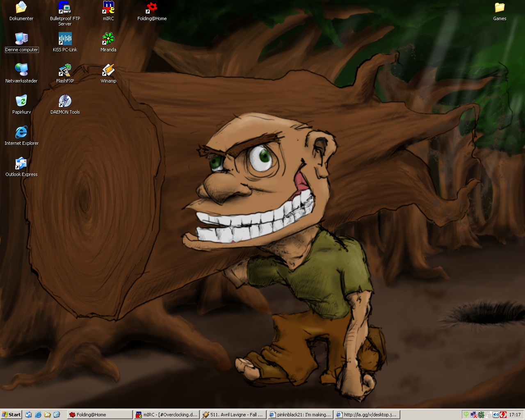Select the Denne computer desktop icon

pyautogui.click(x=21, y=42)
